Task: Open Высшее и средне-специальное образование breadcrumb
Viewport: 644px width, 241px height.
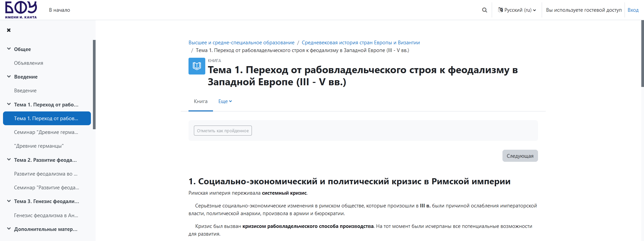Action: click(241, 43)
